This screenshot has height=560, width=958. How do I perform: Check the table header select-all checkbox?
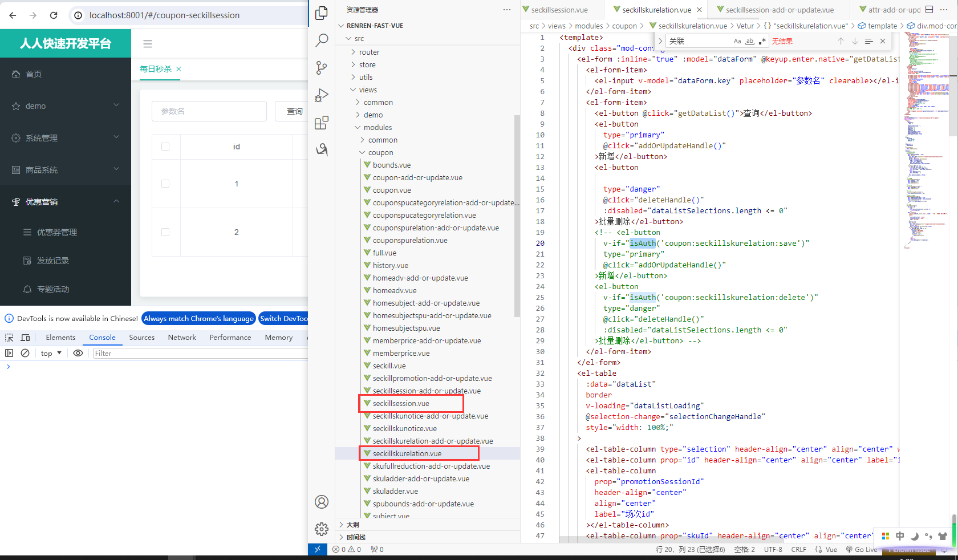click(165, 147)
